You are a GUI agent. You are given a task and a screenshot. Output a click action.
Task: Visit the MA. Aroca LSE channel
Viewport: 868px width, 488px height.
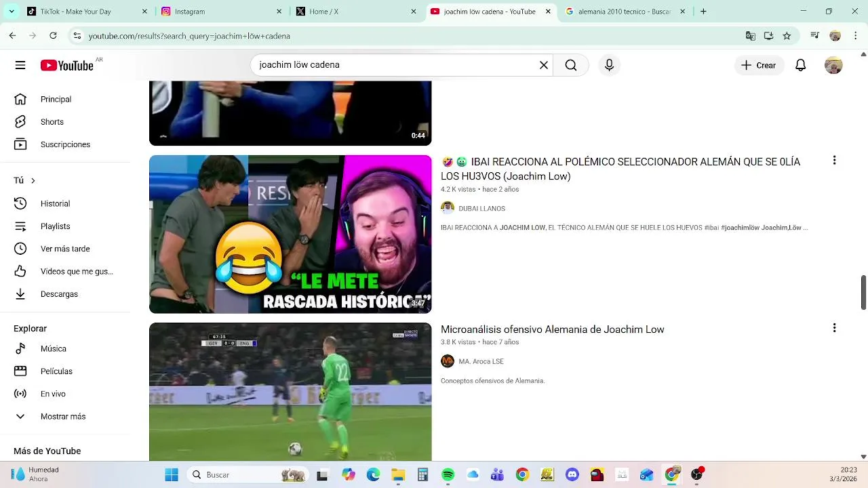(x=481, y=361)
